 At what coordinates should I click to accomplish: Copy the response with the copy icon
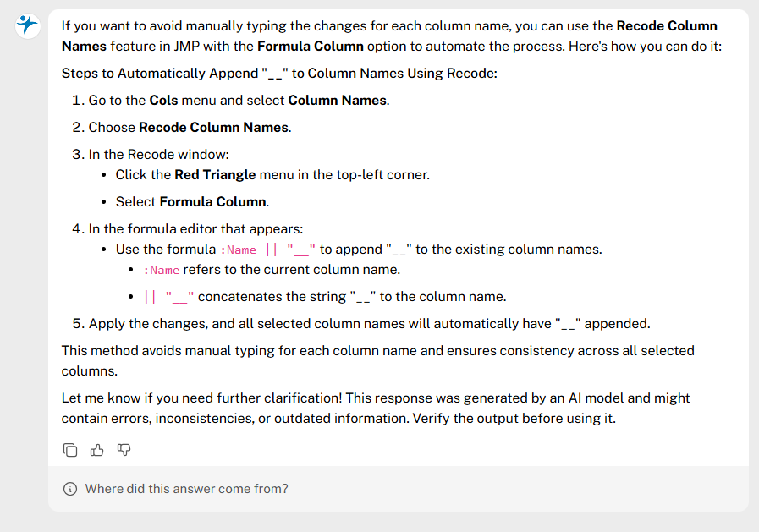tap(71, 450)
